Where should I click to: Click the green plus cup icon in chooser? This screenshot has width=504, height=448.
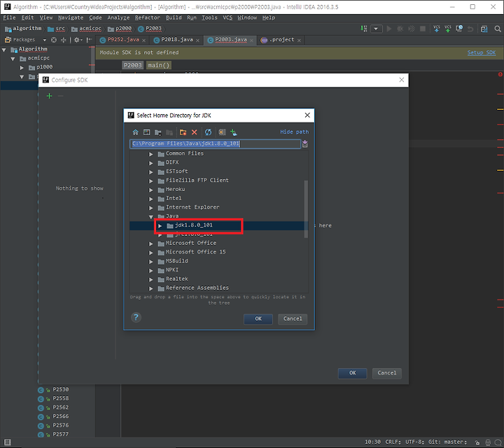(234, 132)
